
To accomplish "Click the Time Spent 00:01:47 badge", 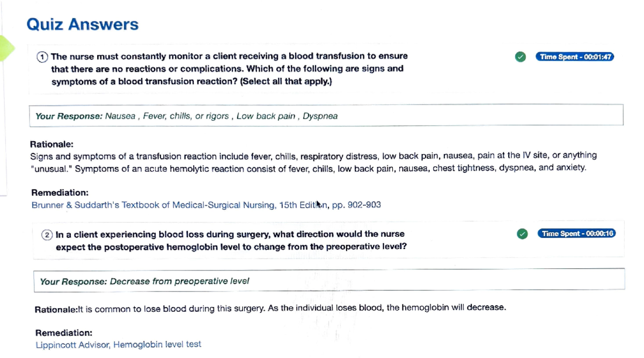I will (x=574, y=57).
